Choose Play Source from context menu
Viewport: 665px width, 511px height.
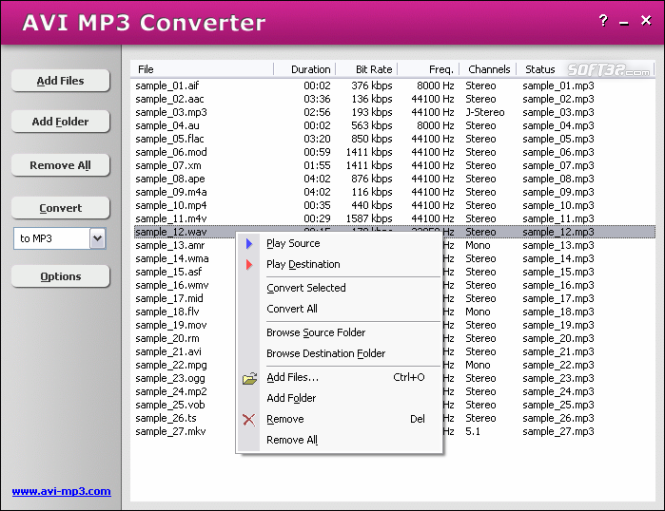293,243
